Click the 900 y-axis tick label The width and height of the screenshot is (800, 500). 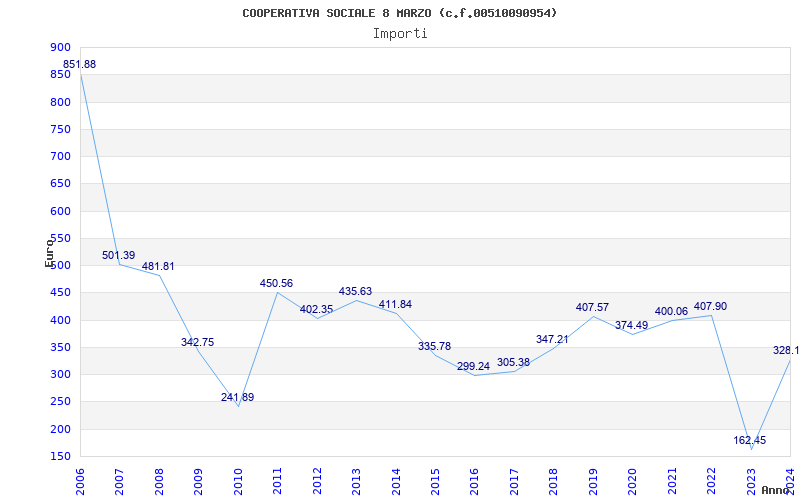pos(60,47)
